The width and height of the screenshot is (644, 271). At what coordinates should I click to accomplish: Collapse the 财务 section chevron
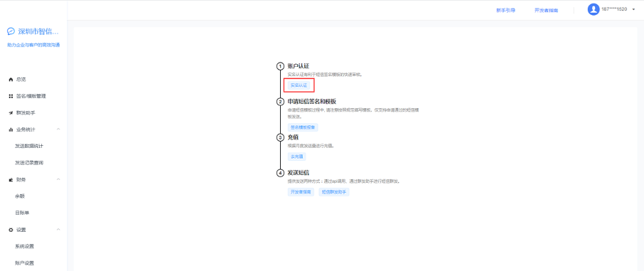point(58,180)
